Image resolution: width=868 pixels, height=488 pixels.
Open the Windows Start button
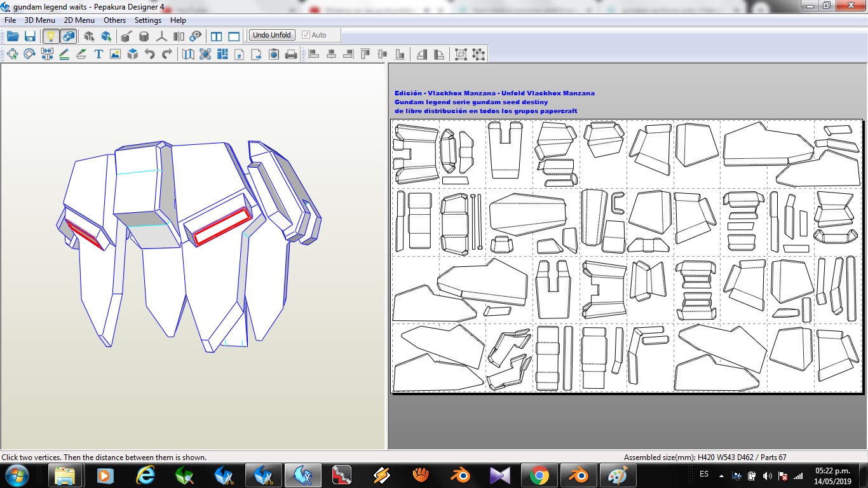16,475
